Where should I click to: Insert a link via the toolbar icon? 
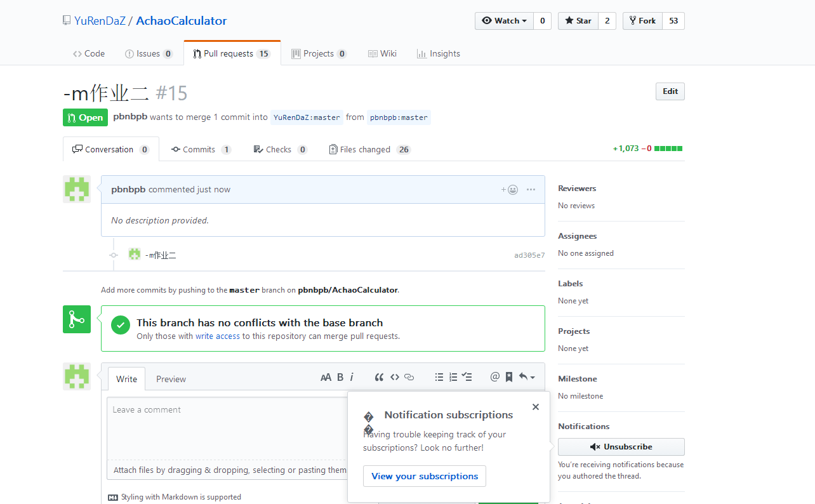(409, 377)
